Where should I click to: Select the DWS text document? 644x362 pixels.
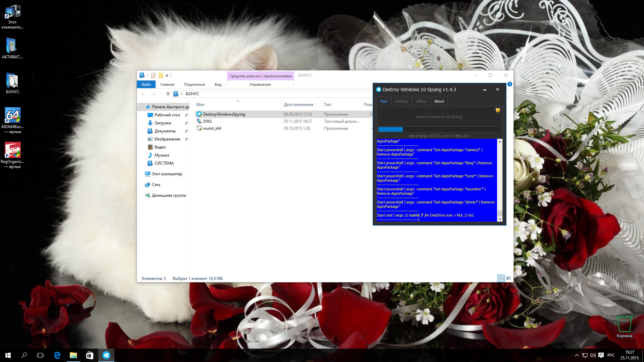207,121
